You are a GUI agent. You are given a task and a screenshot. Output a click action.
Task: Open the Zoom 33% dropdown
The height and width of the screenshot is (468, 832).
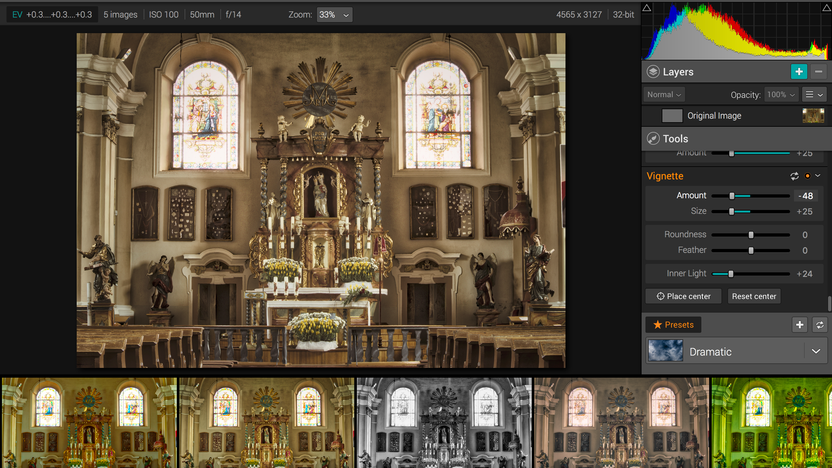tap(334, 15)
